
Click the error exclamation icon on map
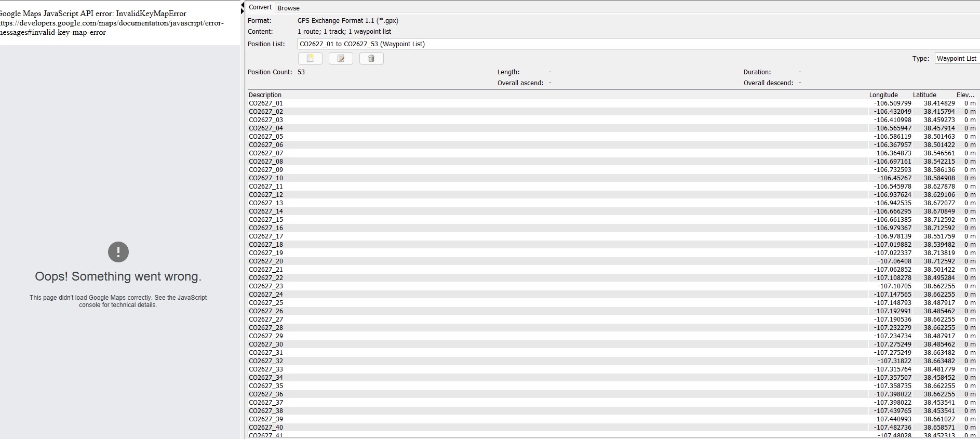click(118, 252)
